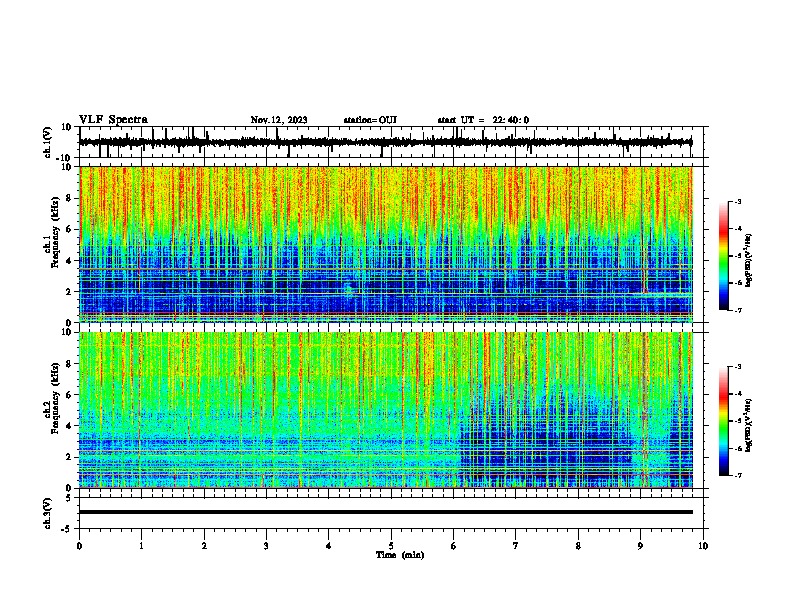Click the '6' kHz tick of ch.2 spectrogram
The height and width of the screenshot is (612, 792).
coord(70,395)
